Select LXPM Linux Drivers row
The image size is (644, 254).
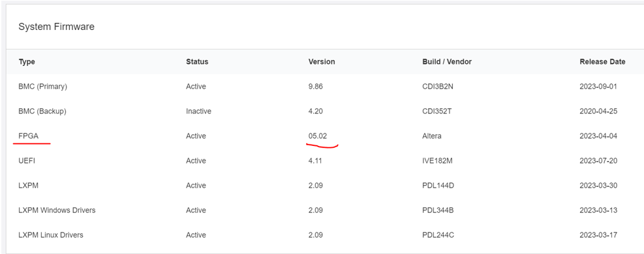[325, 234]
